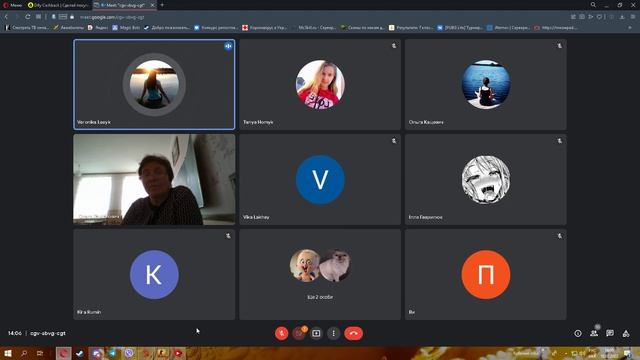The image size is (640, 360).
Task: Select the live webcam video tile
Action: click(154, 180)
